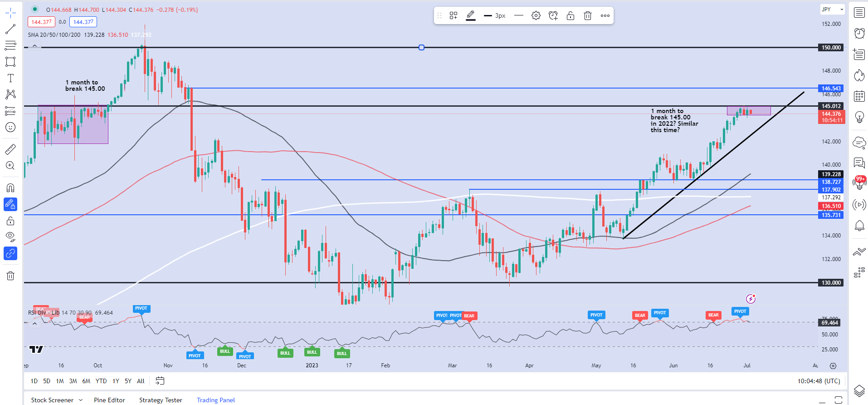Screen dimensions: 868x405
Task: Open the order panel icon
Action: click(x=859, y=252)
